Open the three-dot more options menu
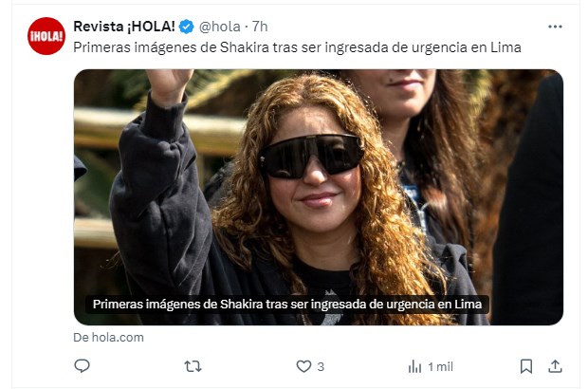 (x=555, y=27)
